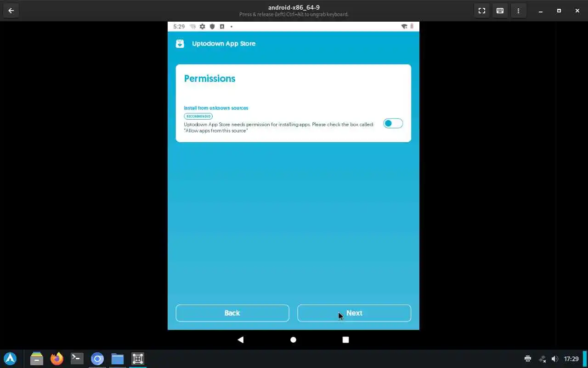This screenshot has width=588, height=368.
Task: Click the android-x86_64-9 window title
Action: point(294,7)
